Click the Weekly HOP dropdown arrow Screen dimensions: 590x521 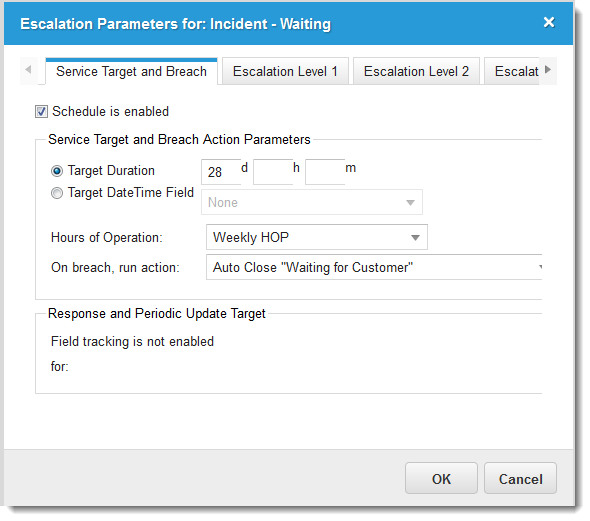tap(415, 238)
